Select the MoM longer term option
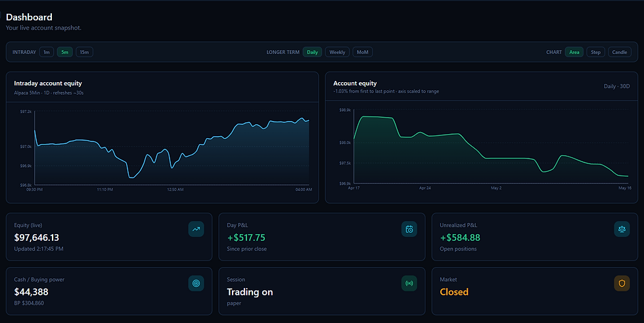The height and width of the screenshot is (323, 644). tap(363, 52)
